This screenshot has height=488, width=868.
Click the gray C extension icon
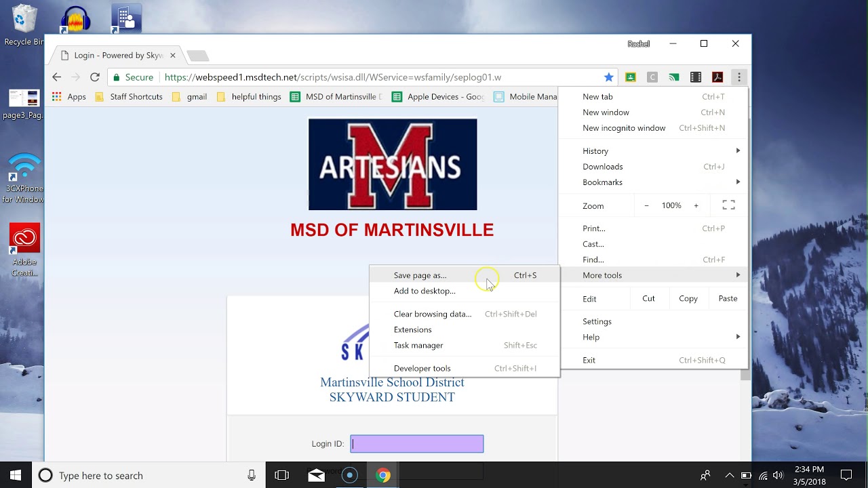coord(652,77)
